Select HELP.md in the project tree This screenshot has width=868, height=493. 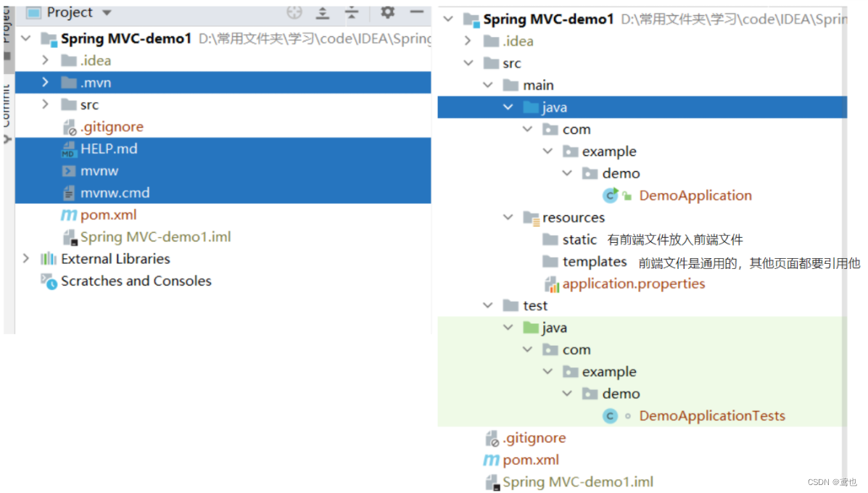109,149
